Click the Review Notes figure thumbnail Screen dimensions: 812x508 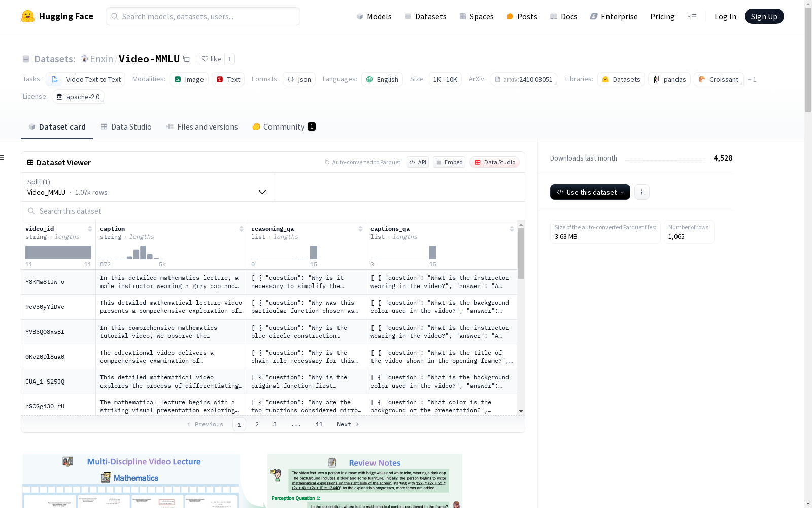tap(365, 481)
